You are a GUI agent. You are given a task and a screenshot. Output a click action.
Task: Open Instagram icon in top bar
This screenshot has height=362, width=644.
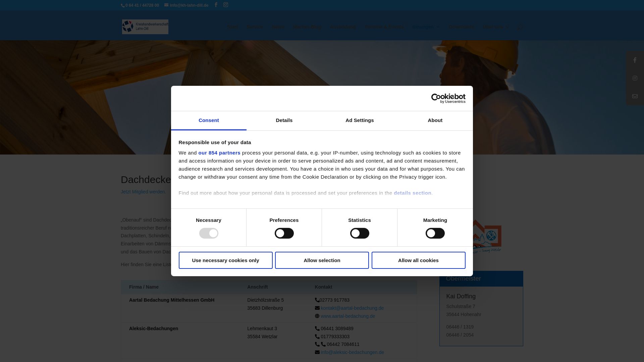click(226, 5)
